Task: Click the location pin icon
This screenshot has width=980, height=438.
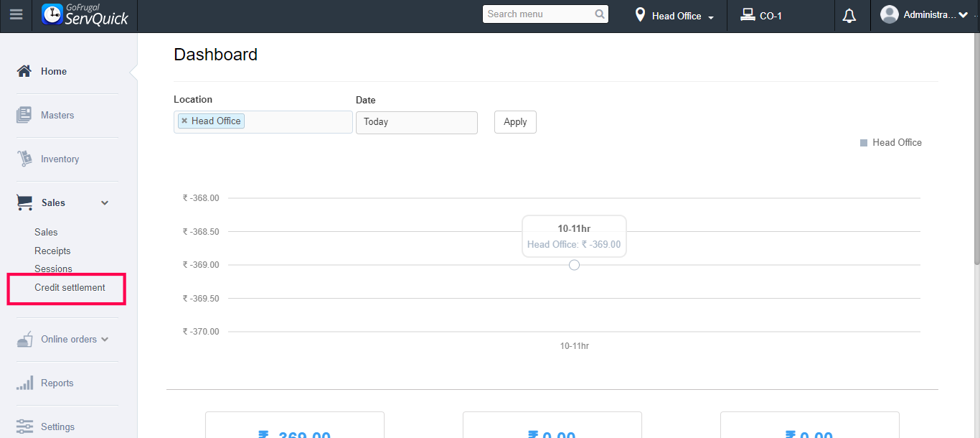Action: coord(640,14)
